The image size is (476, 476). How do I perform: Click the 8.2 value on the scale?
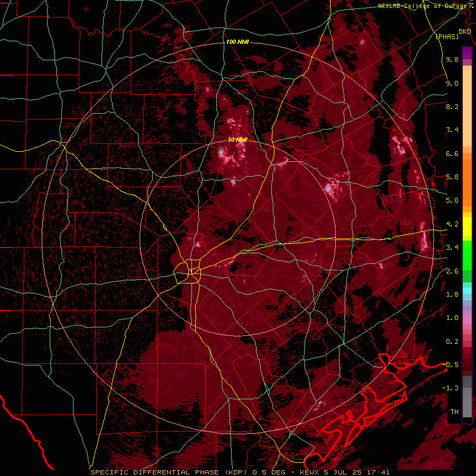pyautogui.click(x=452, y=106)
